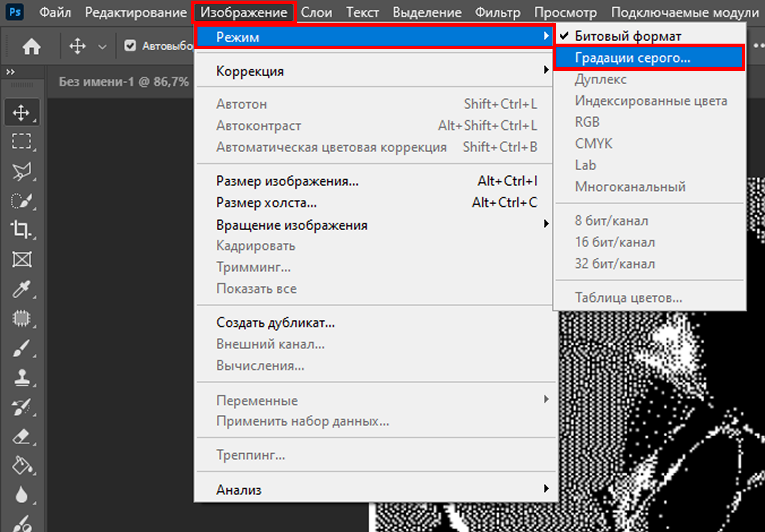Open Размер изображения dialog
Screen dimensions: 765x532
(x=374, y=181)
